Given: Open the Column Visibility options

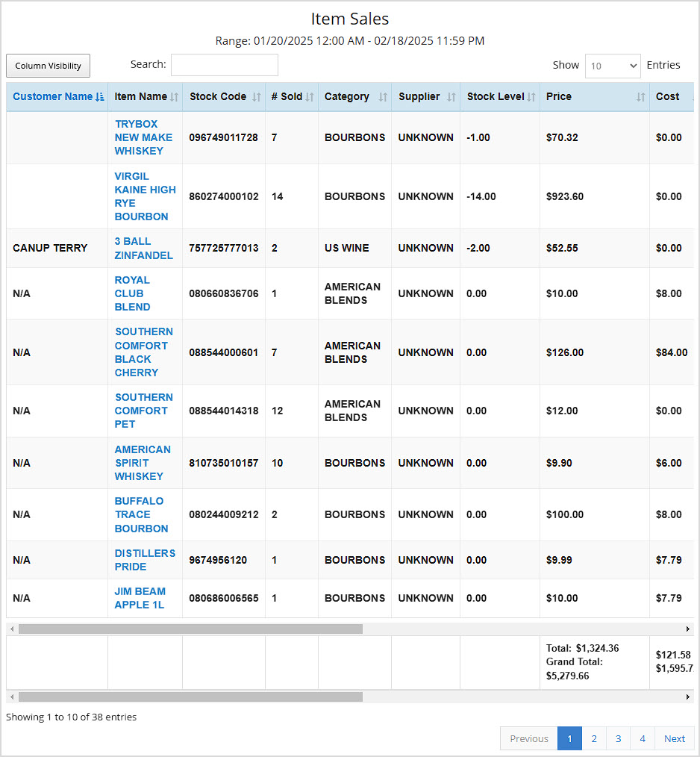Looking at the screenshot, I should tap(48, 66).
